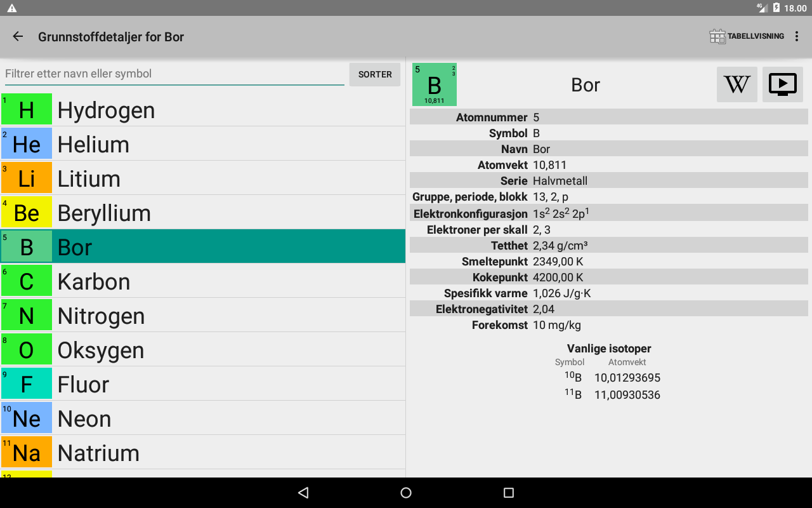Open the Wikipedia article for Bor

[x=737, y=84]
